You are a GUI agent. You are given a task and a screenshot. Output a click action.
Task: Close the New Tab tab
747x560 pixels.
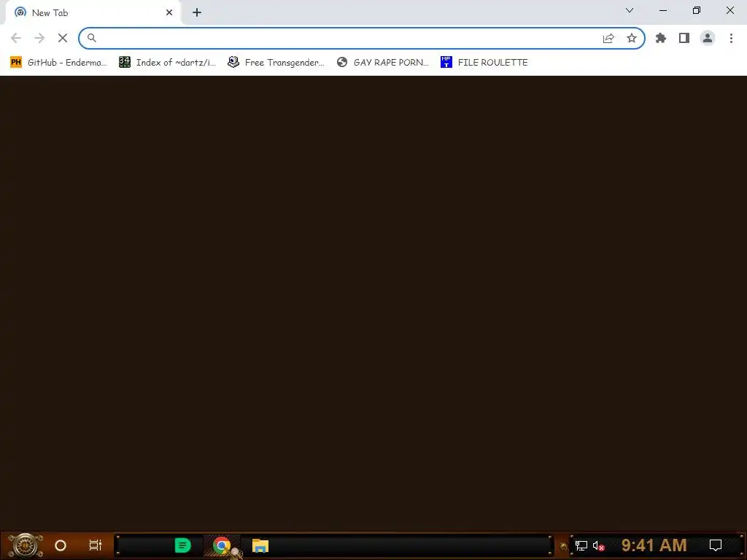(169, 13)
